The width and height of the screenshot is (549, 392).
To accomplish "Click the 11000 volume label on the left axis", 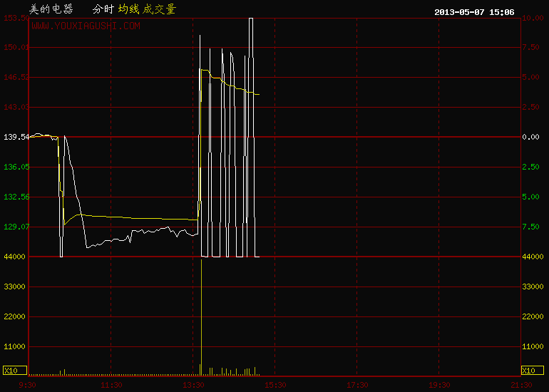I will (x=14, y=346).
